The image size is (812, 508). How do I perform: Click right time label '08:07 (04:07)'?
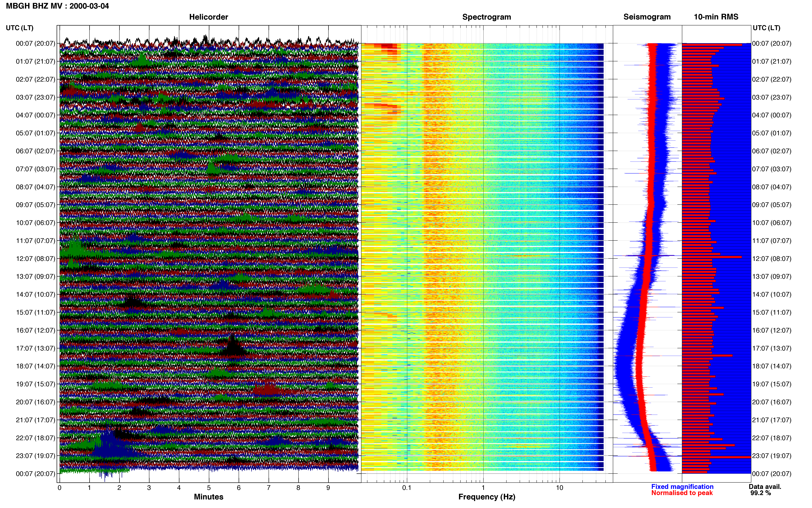tap(772, 187)
